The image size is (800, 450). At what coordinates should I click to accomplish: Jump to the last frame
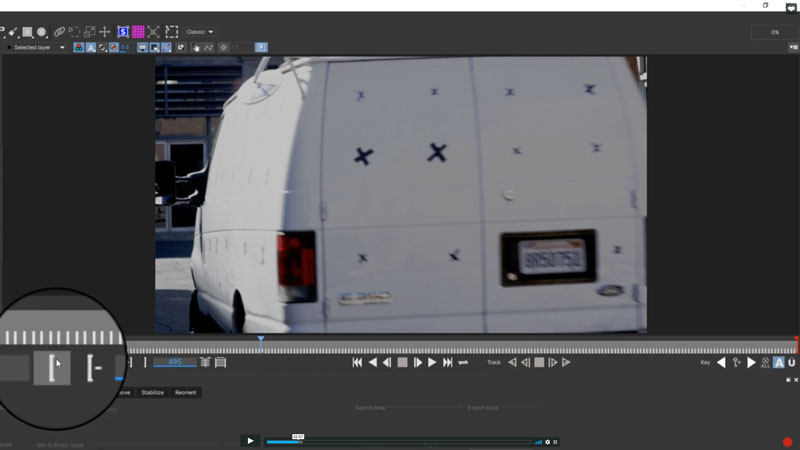[447, 362]
